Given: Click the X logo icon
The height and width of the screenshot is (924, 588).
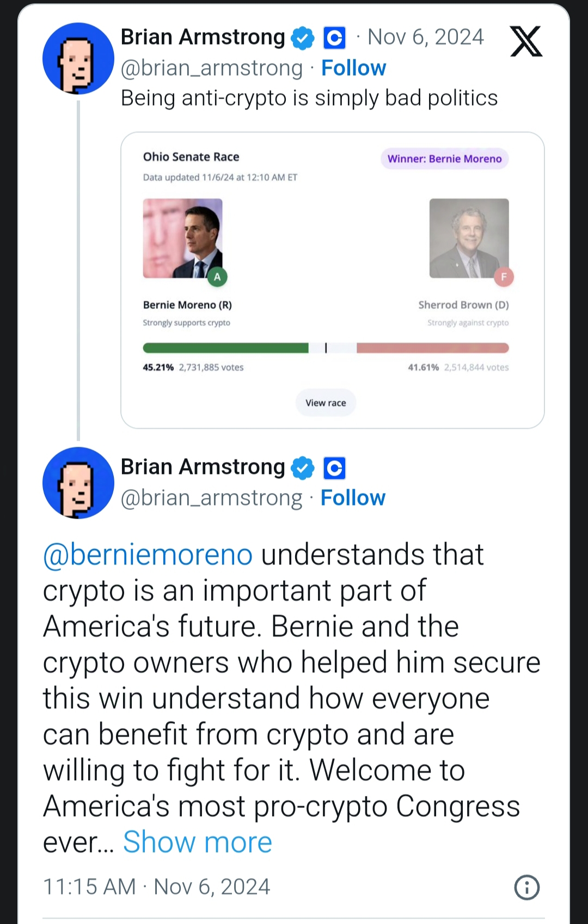Looking at the screenshot, I should click(x=526, y=41).
